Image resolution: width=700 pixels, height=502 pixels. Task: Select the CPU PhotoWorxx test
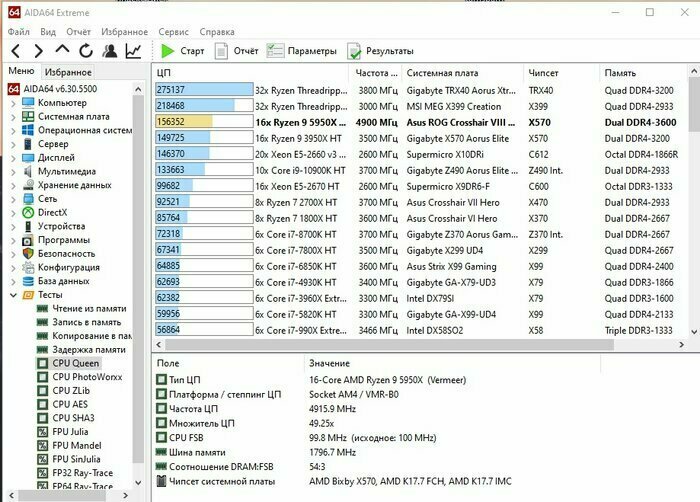click(x=79, y=377)
